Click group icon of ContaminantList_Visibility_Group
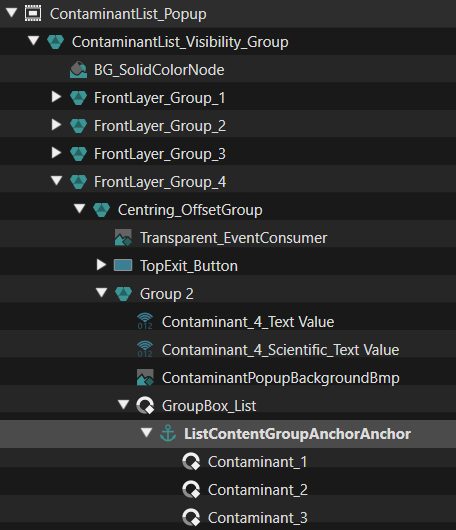456x530 pixels. coord(56,42)
